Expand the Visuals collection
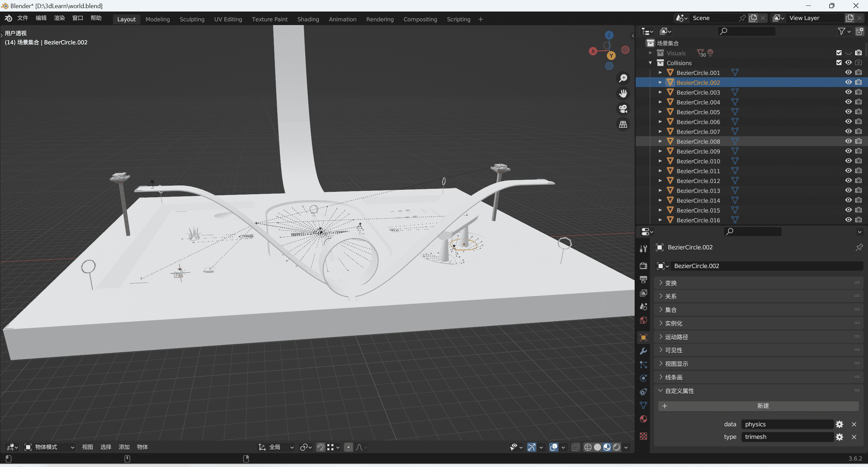 pyautogui.click(x=650, y=53)
